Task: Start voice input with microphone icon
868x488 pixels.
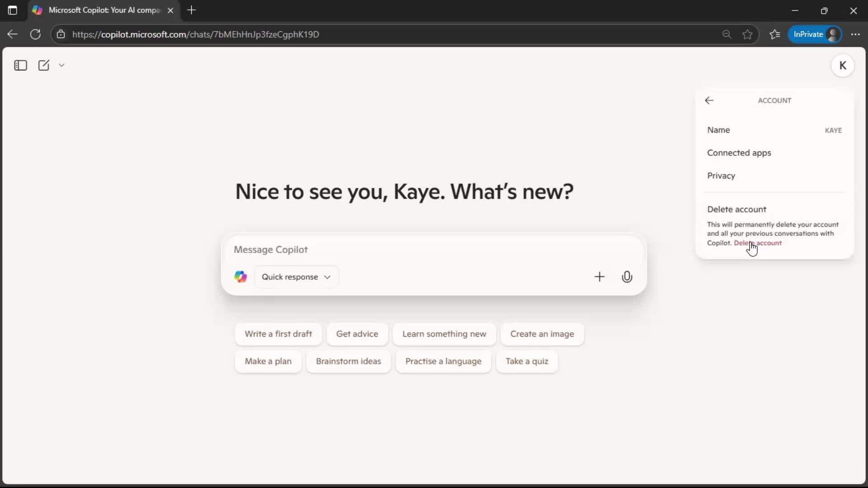Action: click(x=627, y=277)
